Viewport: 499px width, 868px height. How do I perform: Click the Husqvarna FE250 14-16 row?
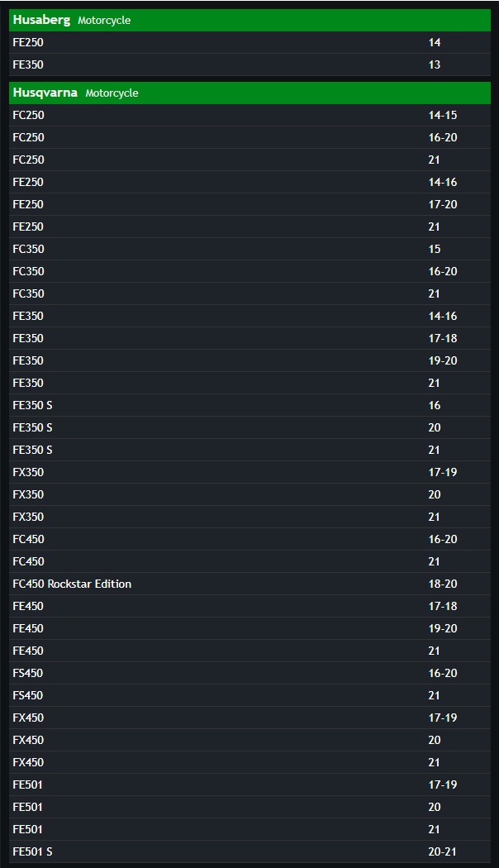tap(249, 182)
